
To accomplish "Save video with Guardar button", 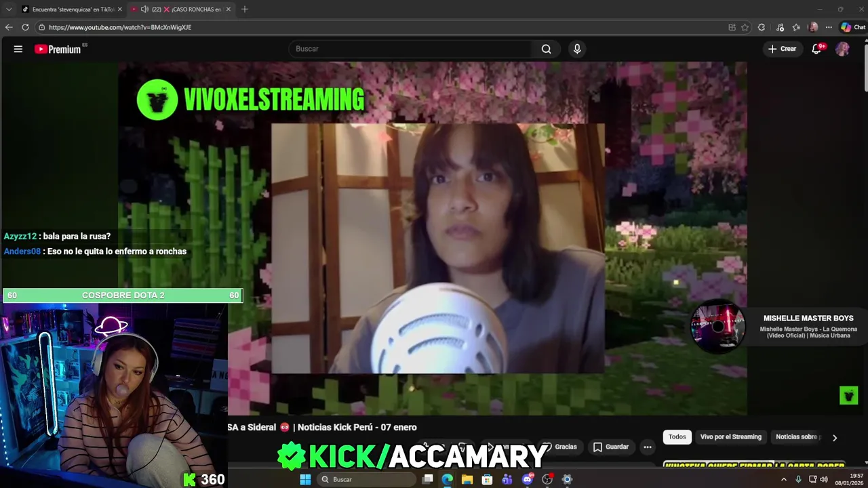I will [x=611, y=447].
